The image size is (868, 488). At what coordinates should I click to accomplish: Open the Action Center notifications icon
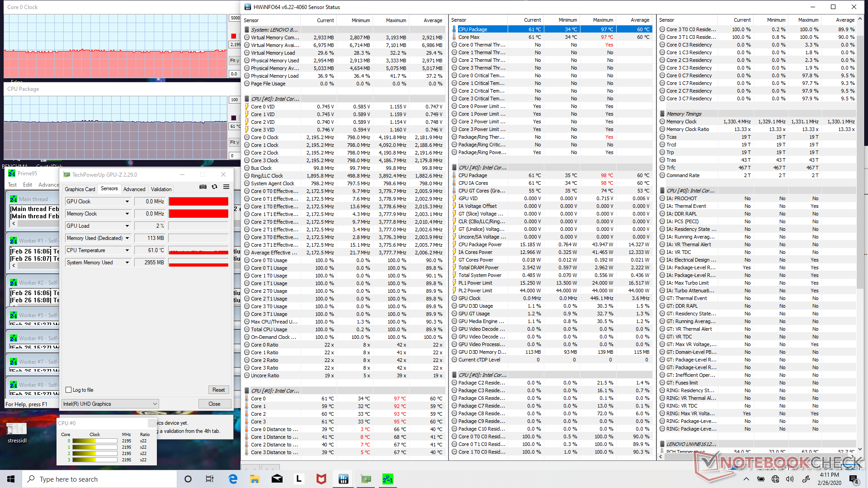(853, 479)
